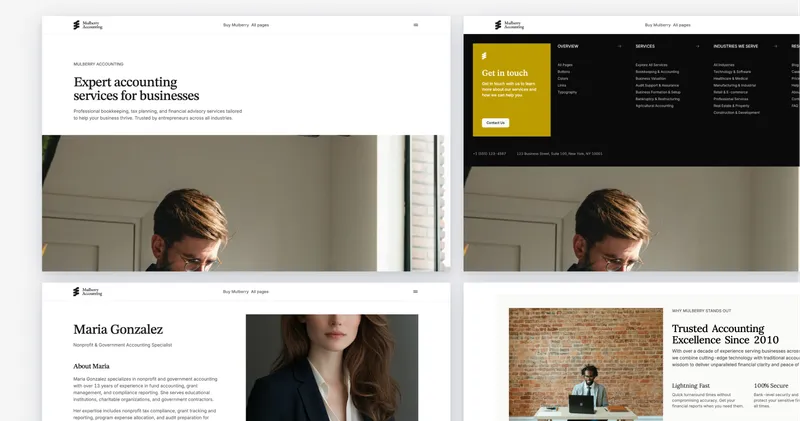Viewport: 800px width, 421px height.
Task: Click All pages link on Maria Gonzalez page
Action: pyautogui.click(x=260, y=292)
